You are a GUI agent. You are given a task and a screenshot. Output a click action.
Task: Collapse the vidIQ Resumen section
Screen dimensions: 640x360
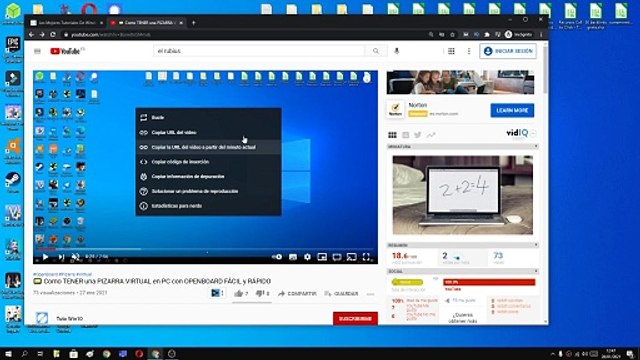536,245
